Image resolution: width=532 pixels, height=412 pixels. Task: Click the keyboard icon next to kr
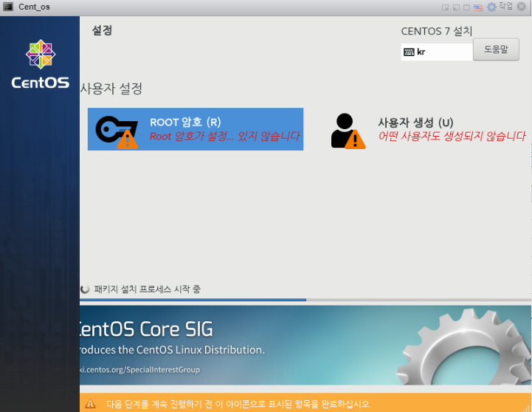click(409, 52)
